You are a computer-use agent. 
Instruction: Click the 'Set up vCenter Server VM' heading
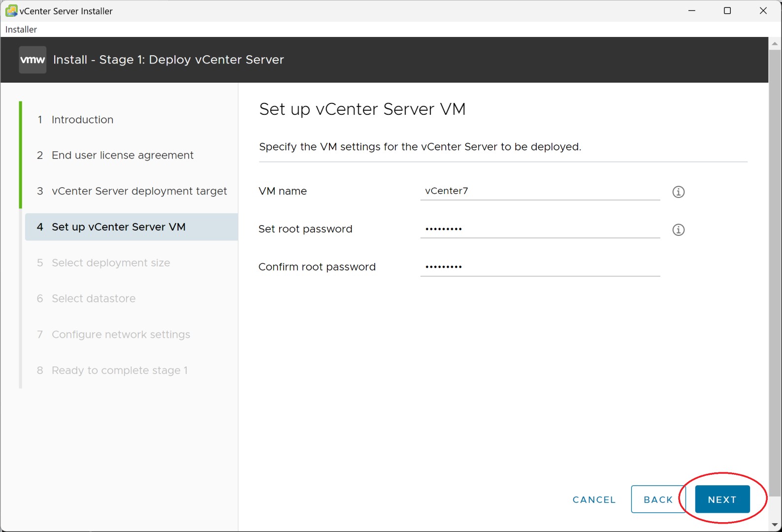[x=362, y=109]
